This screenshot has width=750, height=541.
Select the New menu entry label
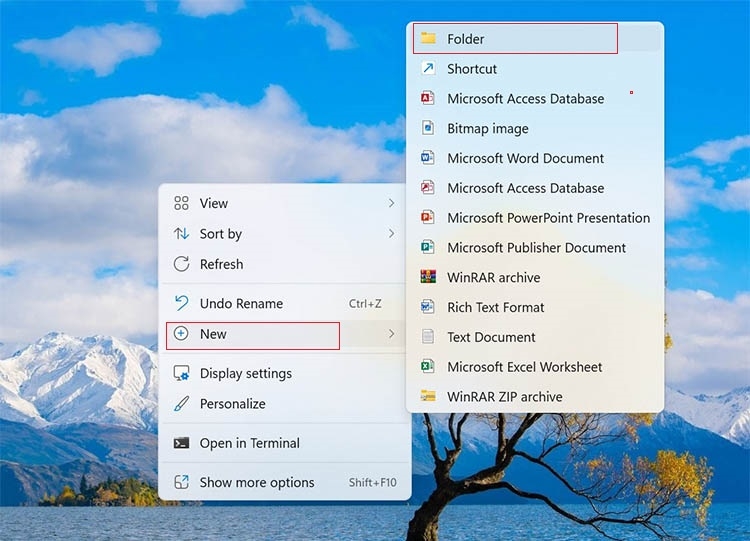point(213,334)
